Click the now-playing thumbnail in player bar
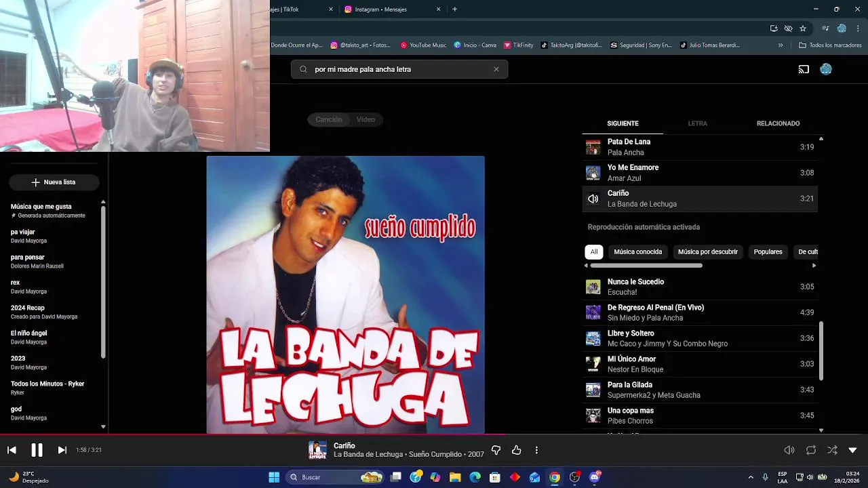The height and width of the screenshot is (488, 868). tap(317, 450)
